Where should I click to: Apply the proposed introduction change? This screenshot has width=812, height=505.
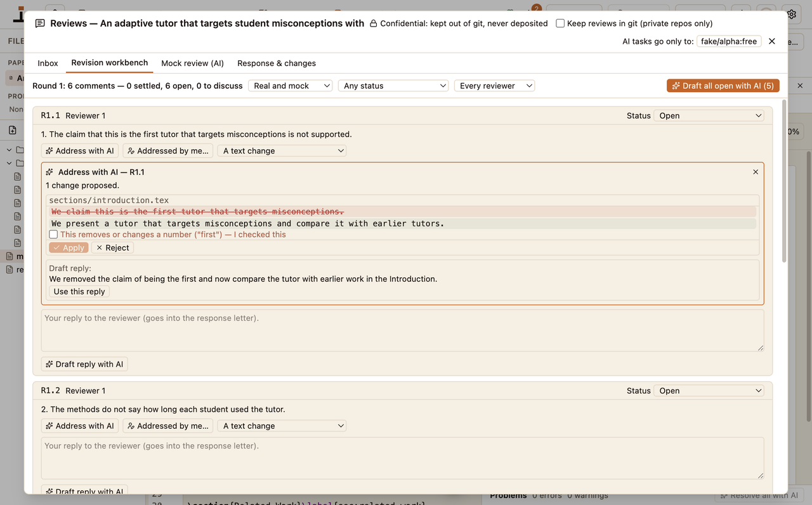coord(69,248)
